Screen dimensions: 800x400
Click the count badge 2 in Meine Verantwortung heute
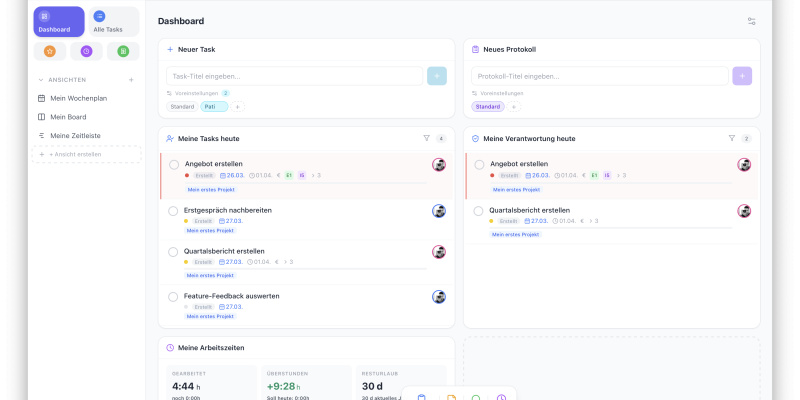coord(746,139)
